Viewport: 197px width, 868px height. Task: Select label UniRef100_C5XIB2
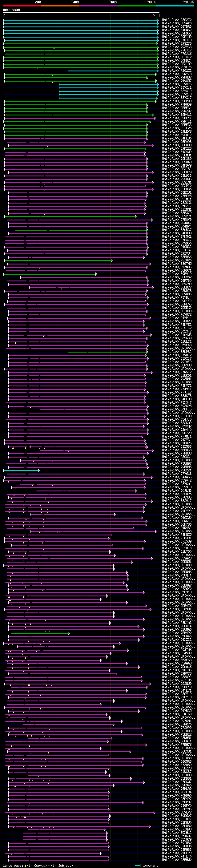point(177,169)
